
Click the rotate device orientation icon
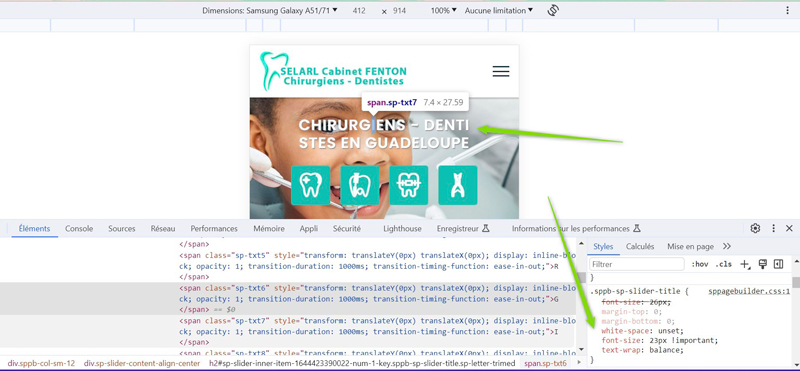(553, 10)
